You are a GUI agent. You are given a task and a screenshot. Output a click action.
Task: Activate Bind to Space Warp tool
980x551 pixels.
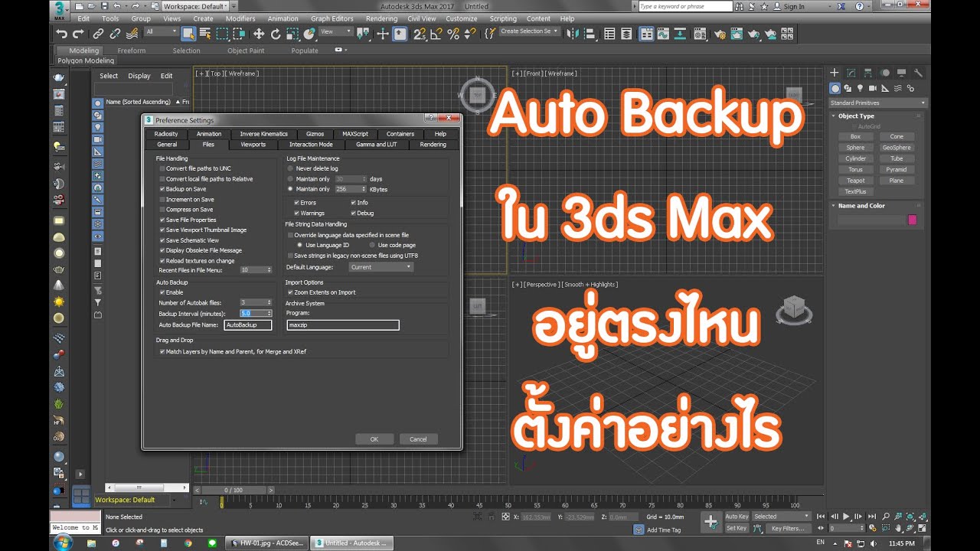coord(132,34)
